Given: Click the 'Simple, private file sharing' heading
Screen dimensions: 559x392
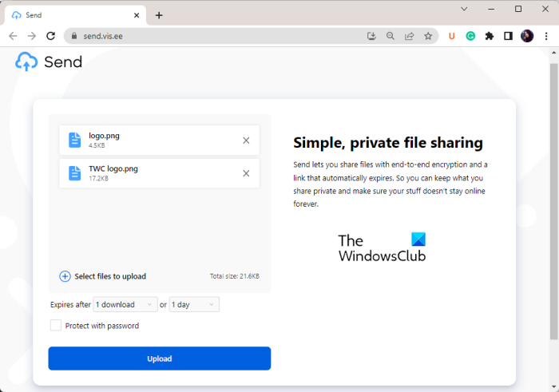Looking at the screenshot, I should coord(388,143).
